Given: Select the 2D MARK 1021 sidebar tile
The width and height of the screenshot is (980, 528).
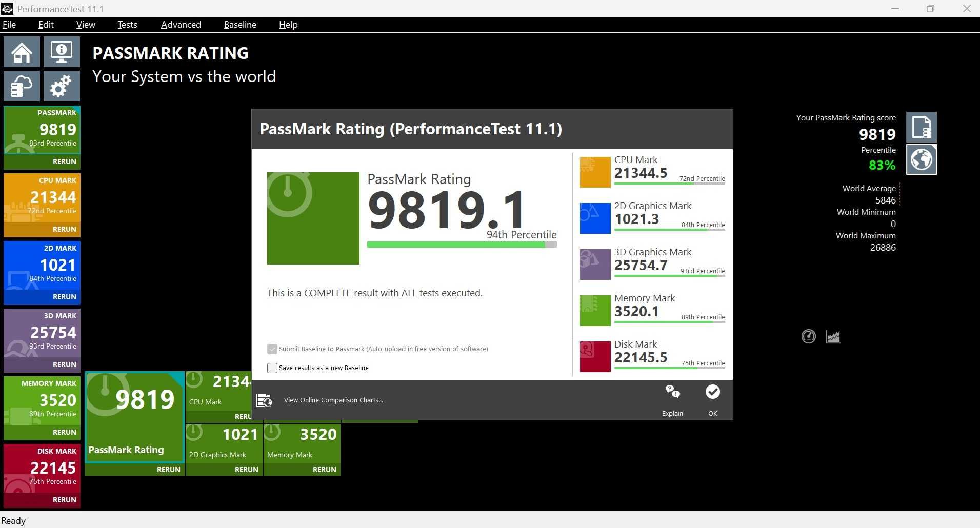Looking at the screenshot, I should [42, 266].
